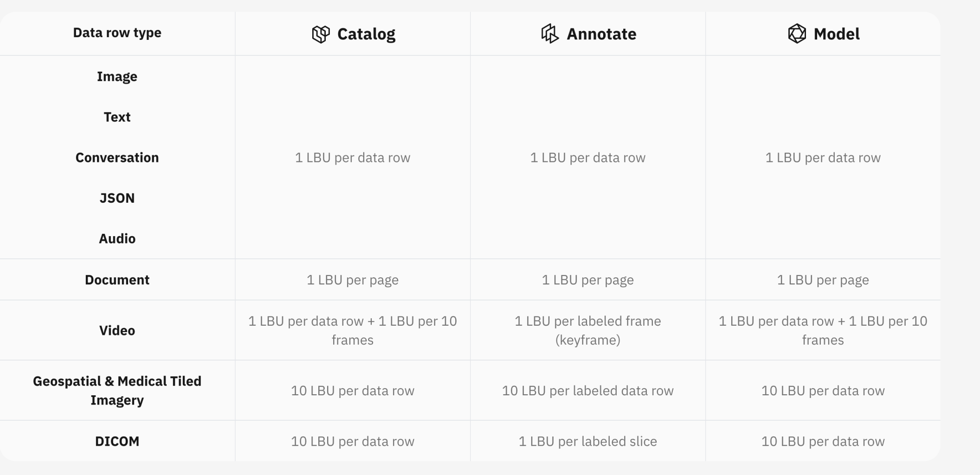Click the Data row type header

(117, 33)
